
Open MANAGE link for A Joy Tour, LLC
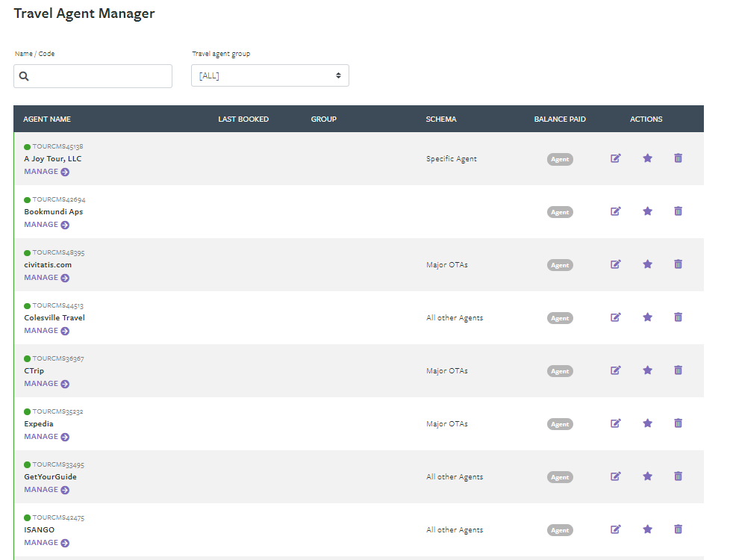[x=46, y=172]
